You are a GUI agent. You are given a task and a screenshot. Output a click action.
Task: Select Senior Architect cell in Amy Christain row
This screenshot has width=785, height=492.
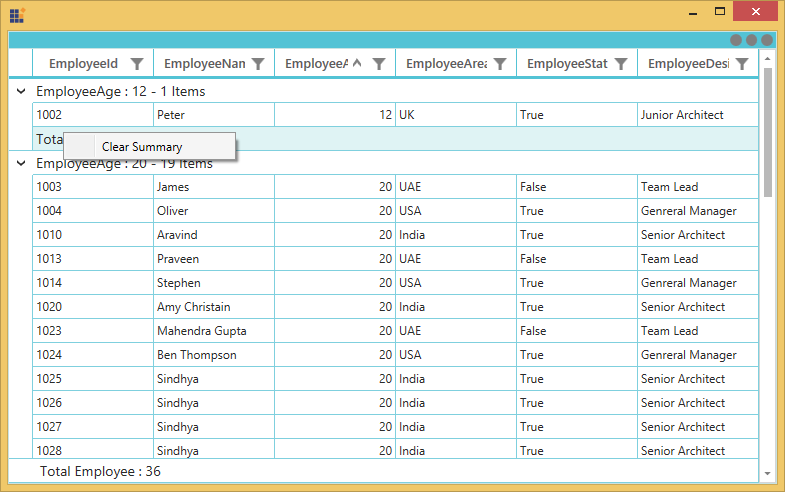point(698,307)
